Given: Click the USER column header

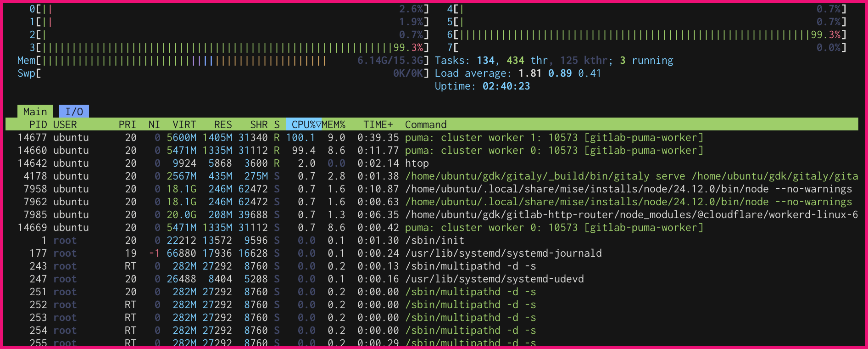Looking at the screenshot, I should pos(65,124).
